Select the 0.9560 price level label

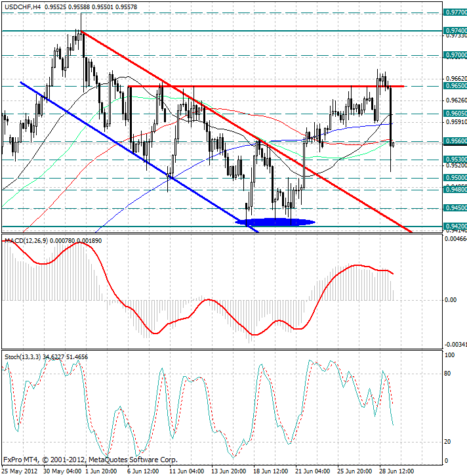455,141
